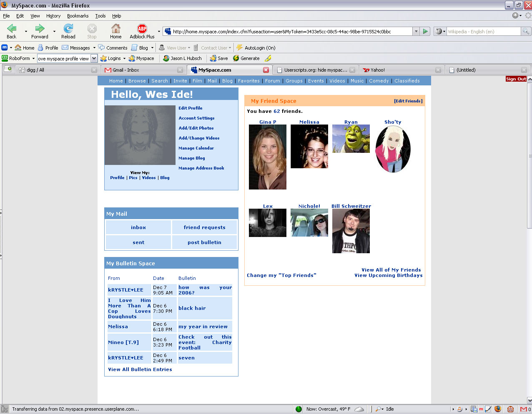532x414 pixels.
Task: Click View All Bulletin Entries link
Action: [x=140, y=369]
